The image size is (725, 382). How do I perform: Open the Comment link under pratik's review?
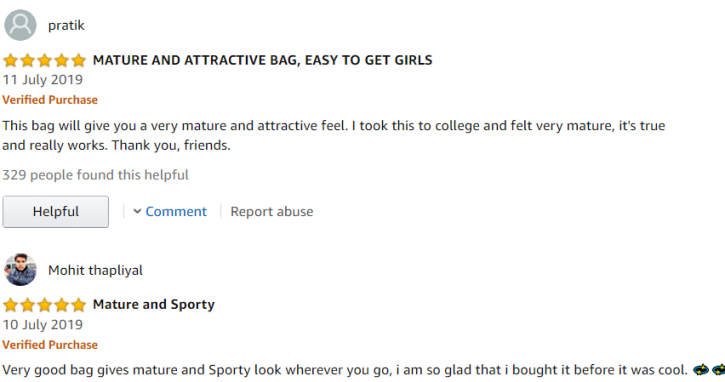(176, 211)
